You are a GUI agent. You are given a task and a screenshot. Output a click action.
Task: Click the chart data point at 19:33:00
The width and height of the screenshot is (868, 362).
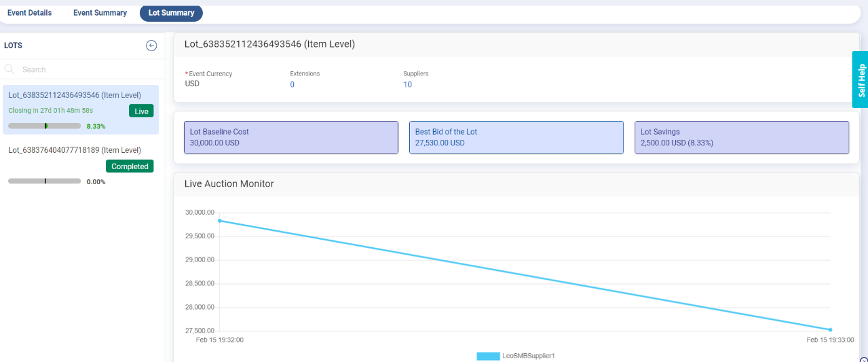coord(831,330)
